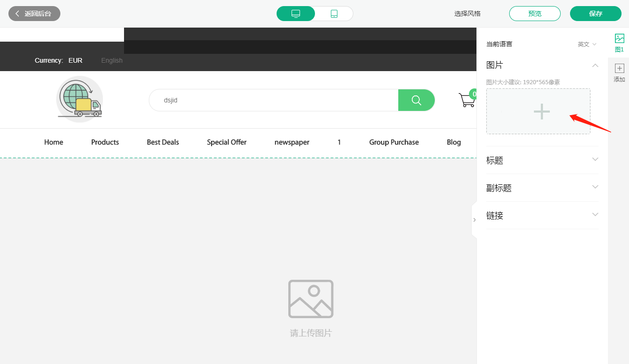Click the English language selector
The height and width of the screenshot is (364, 629).
(112, 60)
